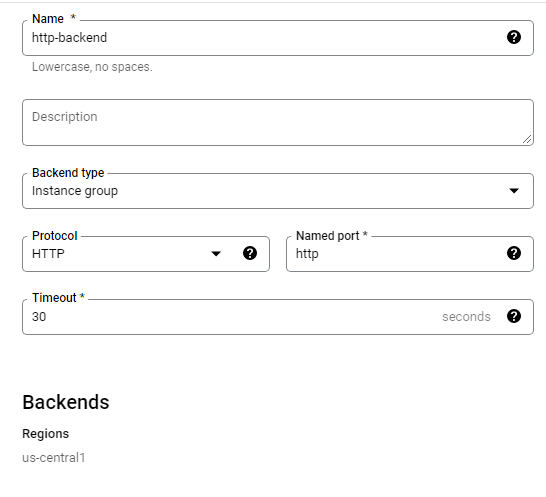
Task: Click the Backend type field label
Action: (x=68, y=173)
